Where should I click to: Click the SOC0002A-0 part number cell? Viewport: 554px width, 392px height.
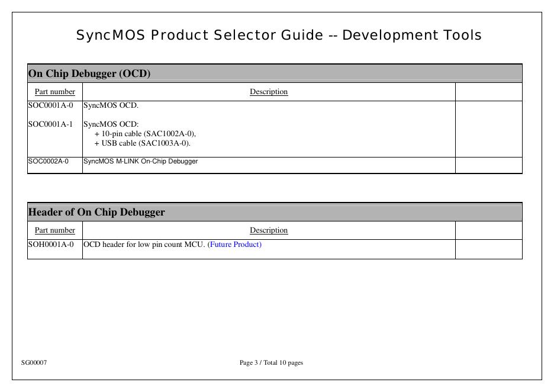point(49,161)
